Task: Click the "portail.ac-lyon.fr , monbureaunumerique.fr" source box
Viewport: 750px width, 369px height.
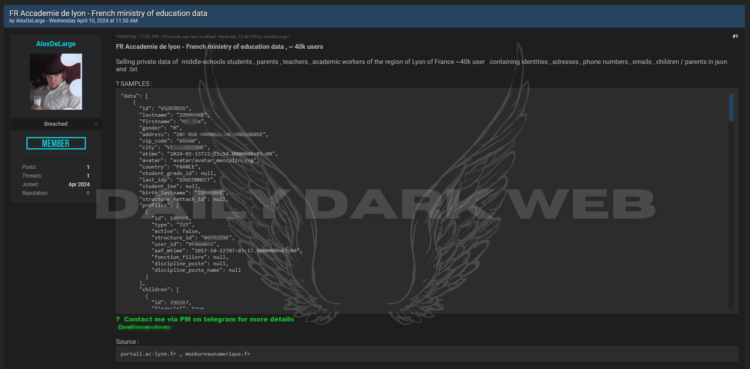Action: point(427,354)
